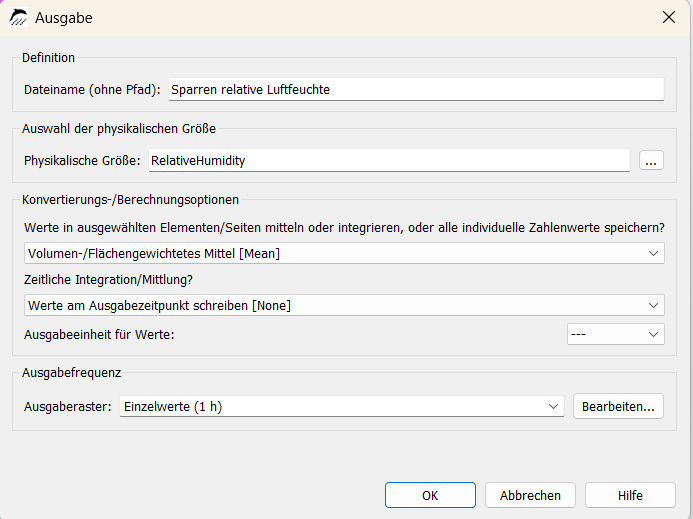Viewport: 693px width, 519px height.
Task: Click the 'Physikalische Größe:' label
Action: pos(82,160)
